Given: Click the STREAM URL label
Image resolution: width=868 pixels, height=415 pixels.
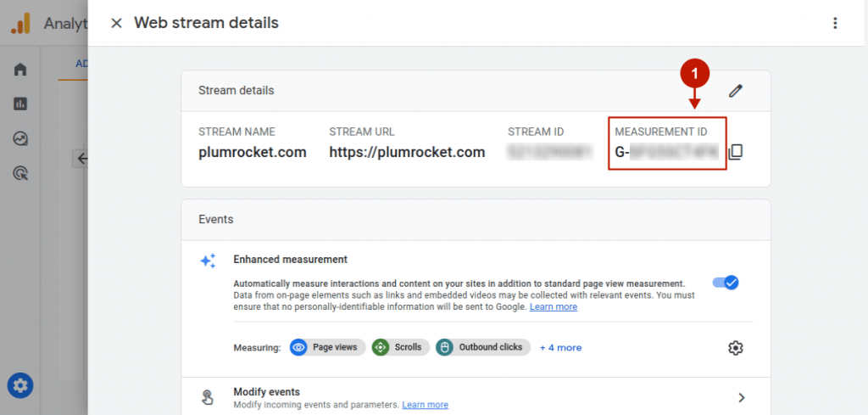Looking at the screenshot, I should [x=362, y=132].
